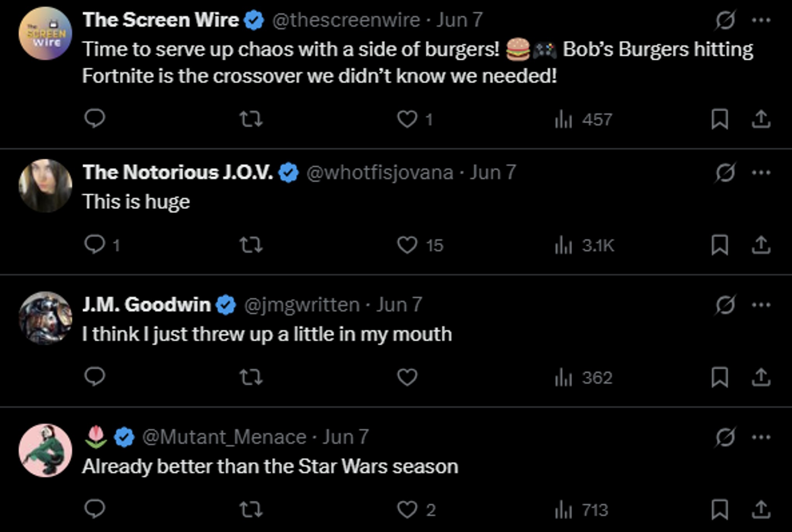Open the Mutant_Menace profile picture
This screenshot has height=532, width=792.
[45, 450]
